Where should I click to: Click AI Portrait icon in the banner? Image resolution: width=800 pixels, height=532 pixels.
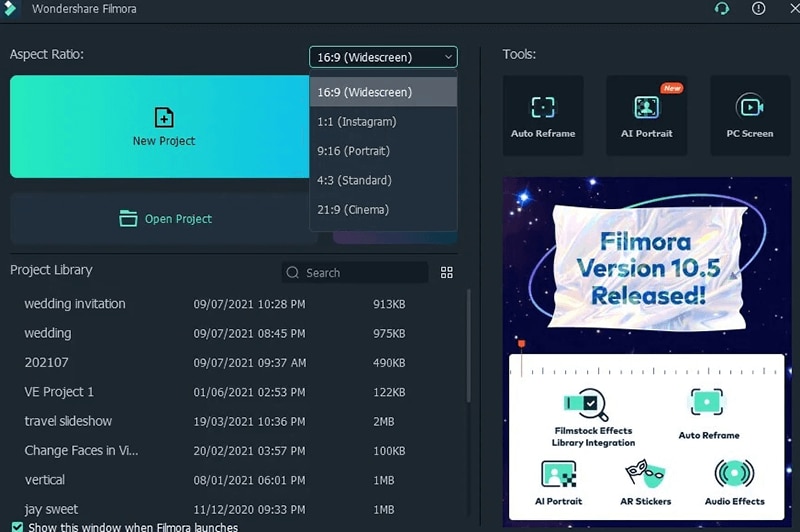point(559,474)
